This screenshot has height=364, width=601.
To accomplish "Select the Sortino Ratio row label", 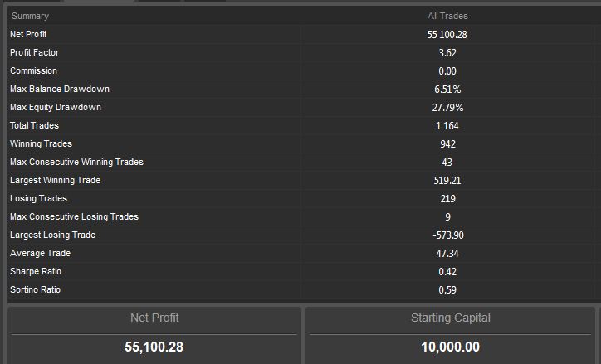I will (x=35, y=289).
